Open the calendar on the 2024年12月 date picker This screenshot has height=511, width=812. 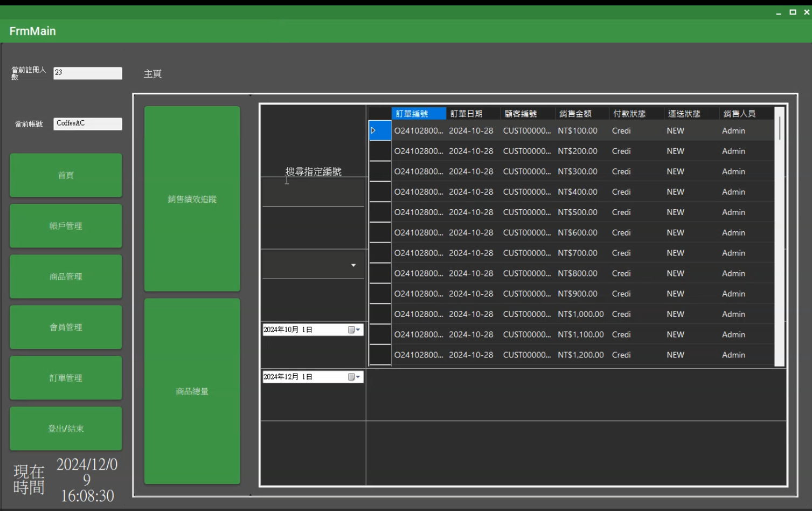tap(353, 377)
